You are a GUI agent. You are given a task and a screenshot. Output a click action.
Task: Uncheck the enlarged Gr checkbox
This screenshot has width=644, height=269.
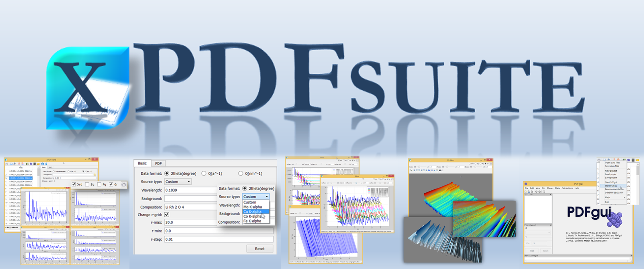click(111, 184)
